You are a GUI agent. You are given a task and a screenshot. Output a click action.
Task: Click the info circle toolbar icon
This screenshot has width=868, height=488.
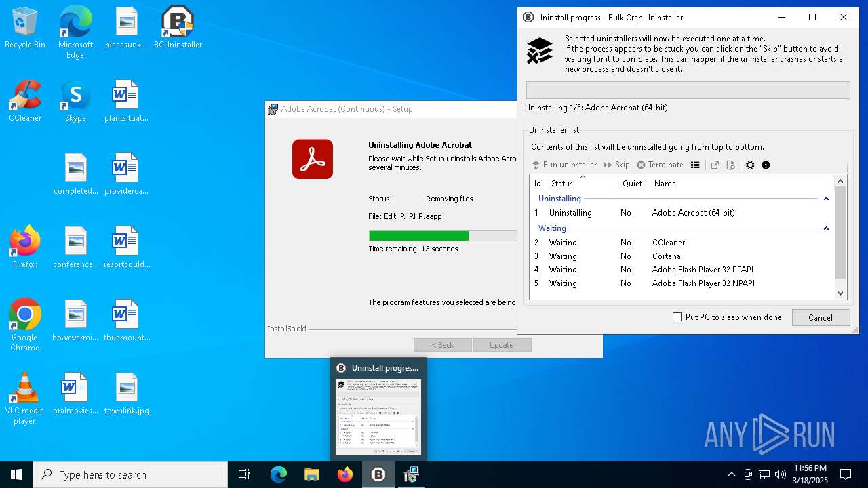[x=766, y=165]
